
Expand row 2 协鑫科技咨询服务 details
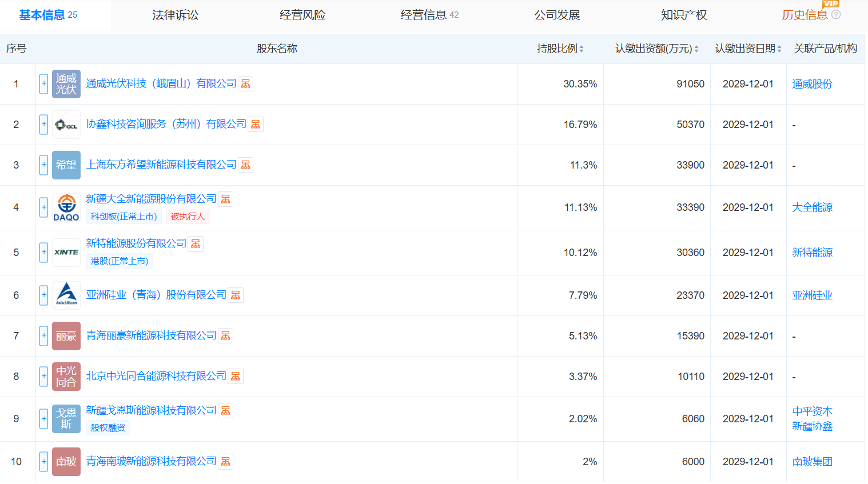[x=43, y=125]
